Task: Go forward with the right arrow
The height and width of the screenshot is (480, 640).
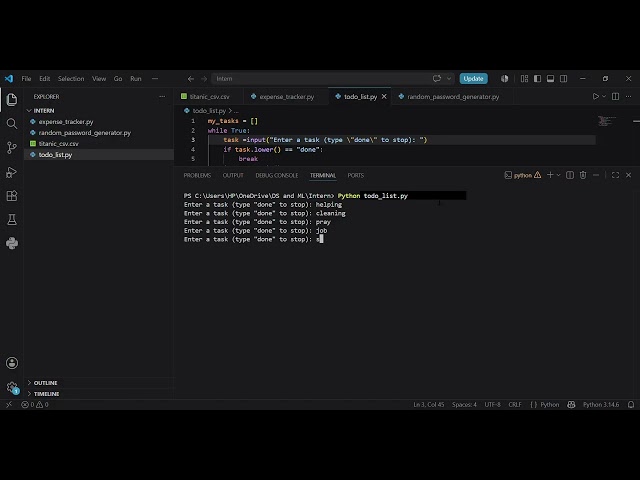Action: (x=204, y=78)
